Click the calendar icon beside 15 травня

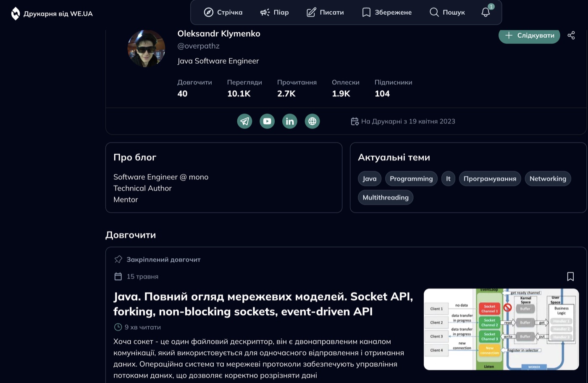tap(118, 276)
